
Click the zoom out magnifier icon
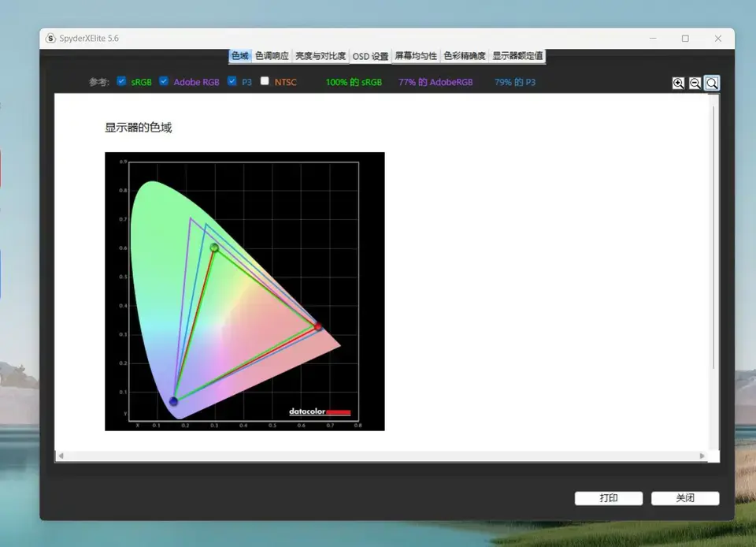(695, 84)
